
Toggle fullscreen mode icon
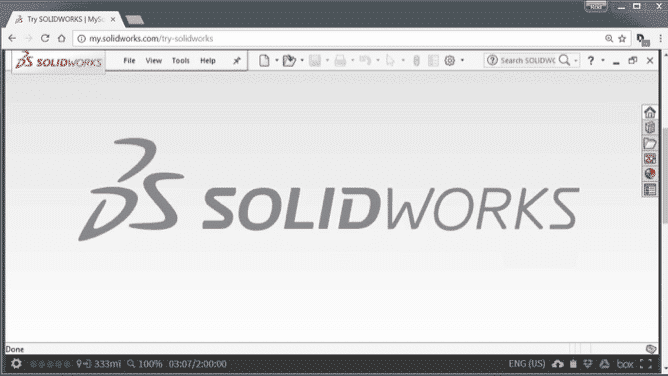coord(646,364)
